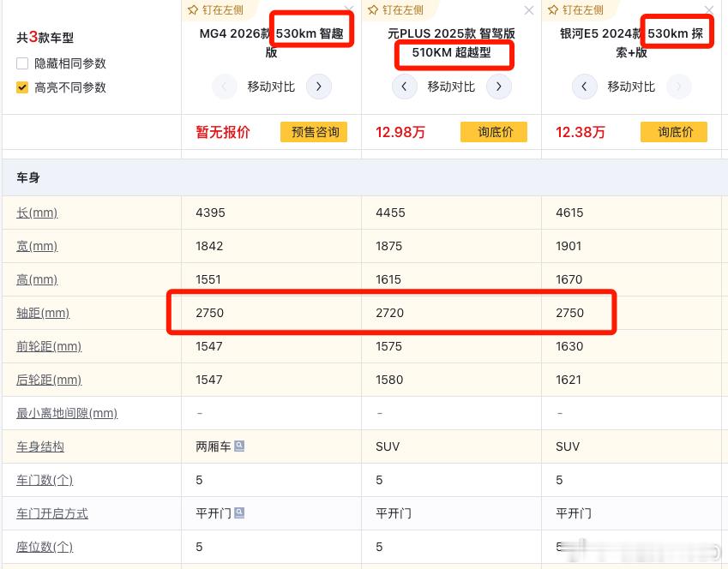728x569 pixels.
Task: Pin the 元PLUS column with 钉在左侧
Action: pos(396,9)
